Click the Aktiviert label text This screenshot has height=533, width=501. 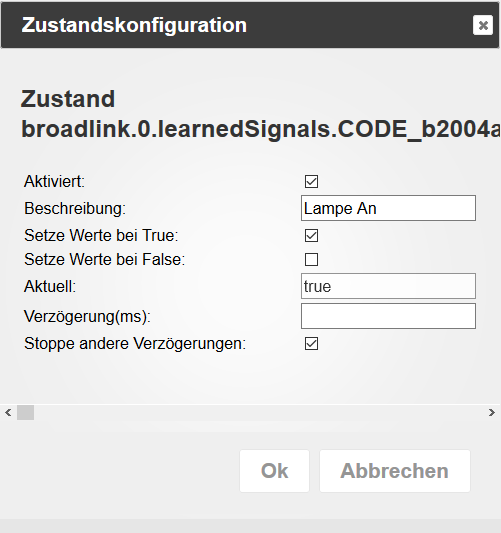(54, 182)
